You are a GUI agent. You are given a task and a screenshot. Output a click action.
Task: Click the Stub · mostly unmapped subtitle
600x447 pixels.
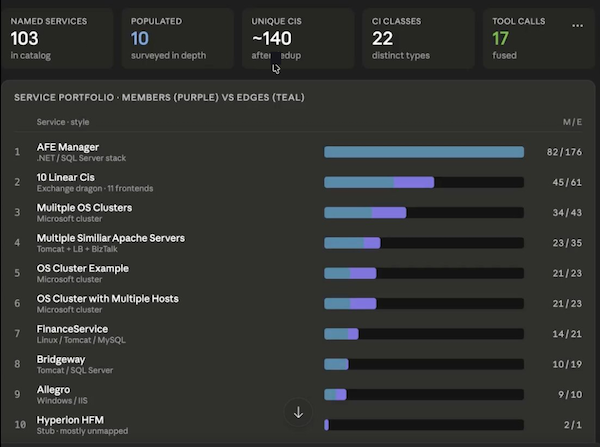point(82,431)
